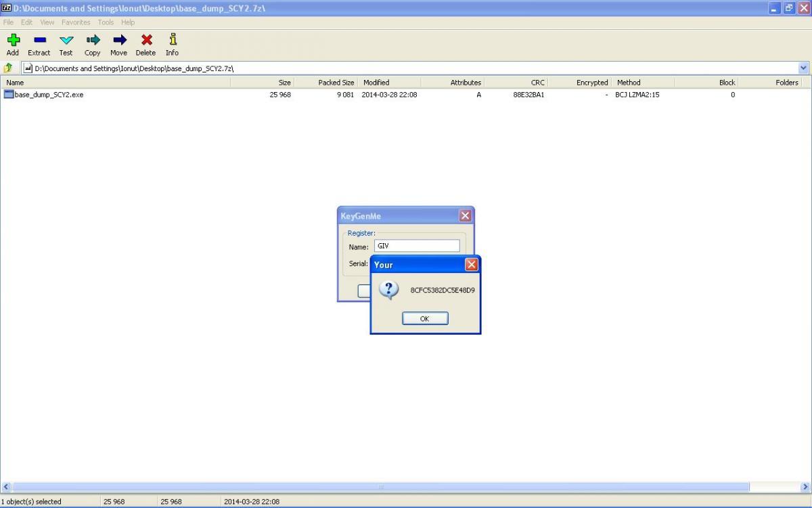Sort by Size column header

(x=262, y=83)
